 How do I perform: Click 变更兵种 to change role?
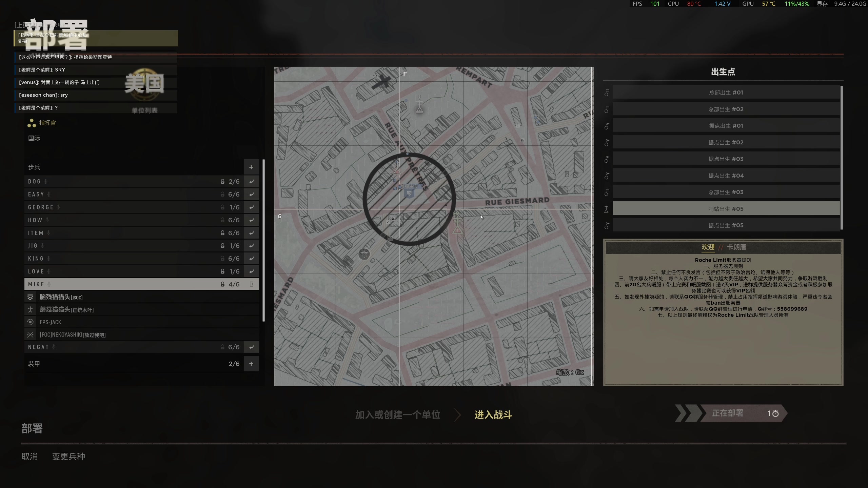[x=68, y=456]
